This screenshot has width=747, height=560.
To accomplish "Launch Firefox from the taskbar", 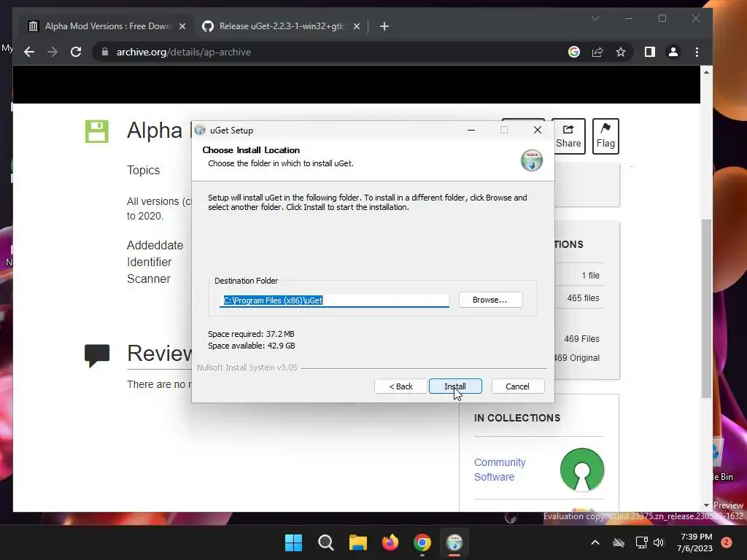I will point(390,542).
